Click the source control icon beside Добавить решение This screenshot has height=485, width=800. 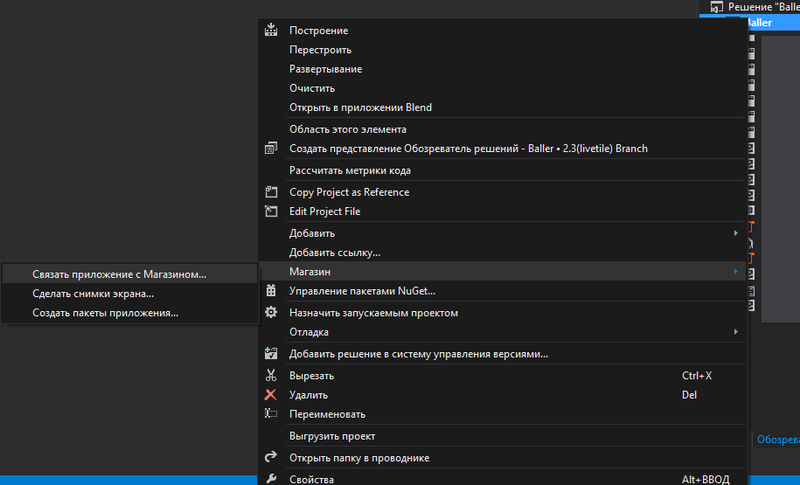click(271, 353)
